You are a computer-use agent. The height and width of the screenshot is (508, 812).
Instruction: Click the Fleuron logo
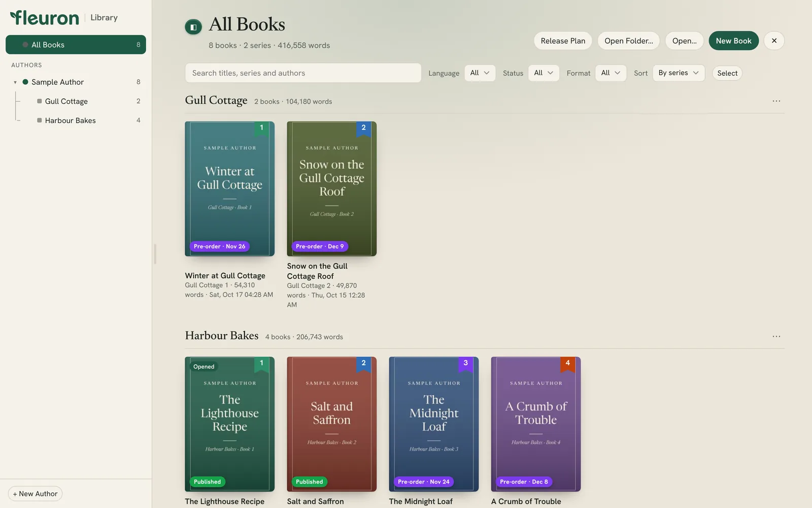45,18
